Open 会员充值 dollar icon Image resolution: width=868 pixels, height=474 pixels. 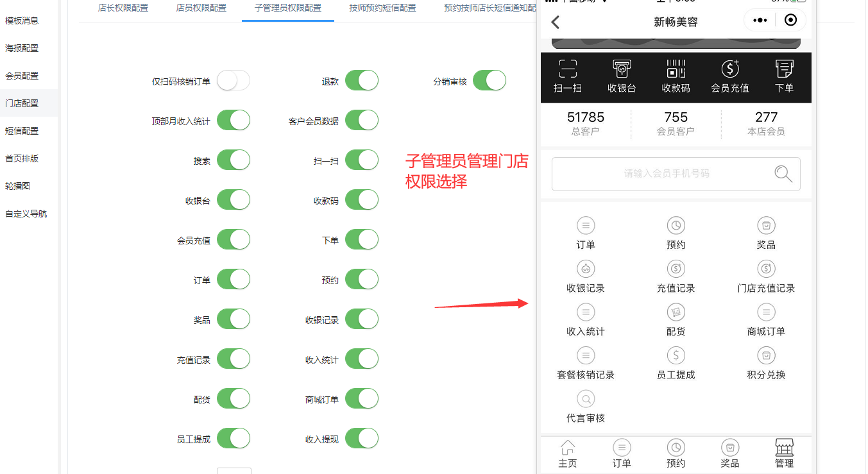tap(730, 69)
